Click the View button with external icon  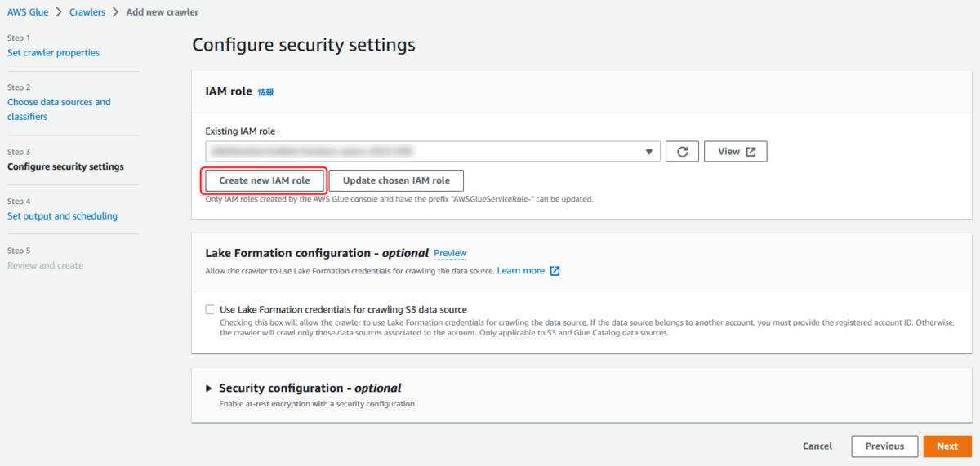pos(736,151)
